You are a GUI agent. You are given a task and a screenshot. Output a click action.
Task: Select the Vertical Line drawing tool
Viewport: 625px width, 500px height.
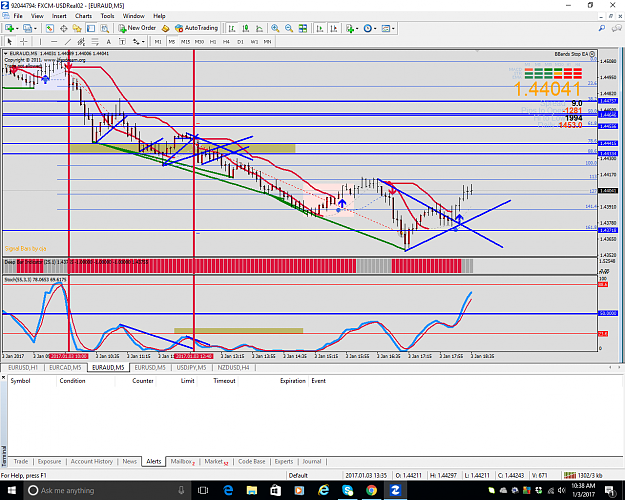tap(40, 41)
